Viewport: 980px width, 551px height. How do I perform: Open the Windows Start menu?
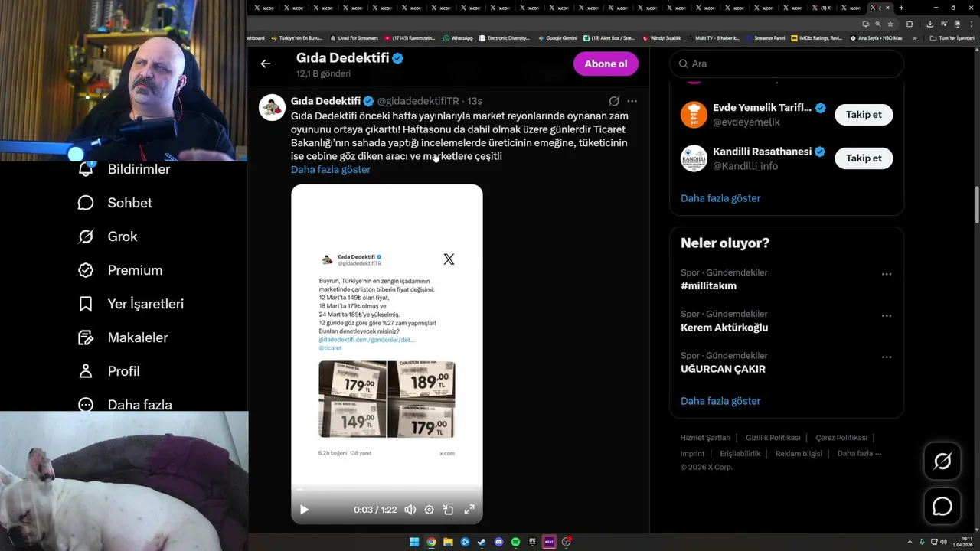414,542
